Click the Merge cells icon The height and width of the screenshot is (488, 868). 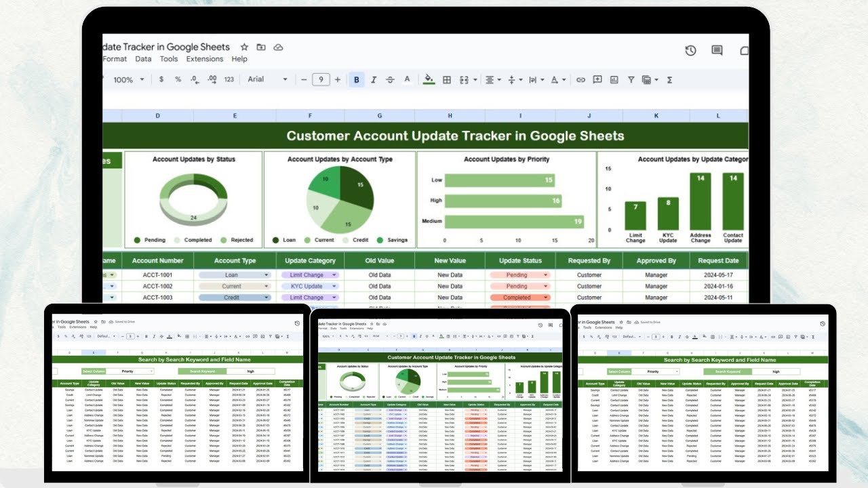coord(464,79)
